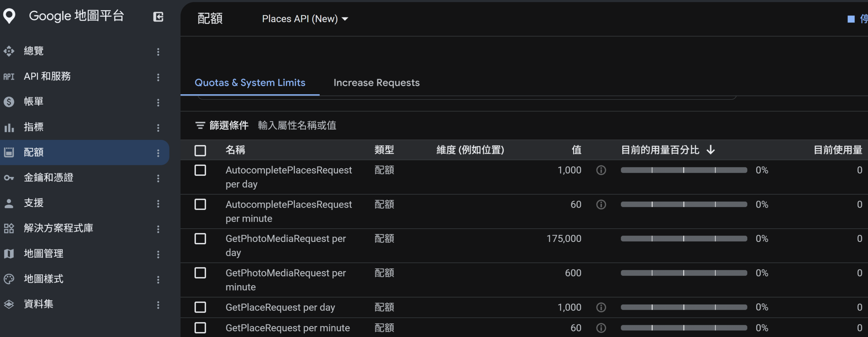Open the more menu for 總覽
Image resolution: width=868 pixels, height=337 pixels.
pyautogui.click(x=158, y=52)
